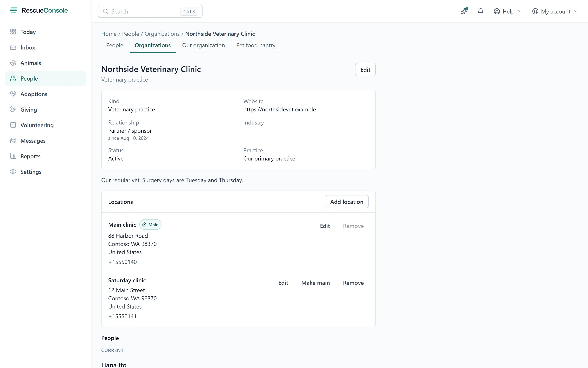Click the My account avatar icon
The height and width of the screenshot is (368, 588).
[535, 11]
